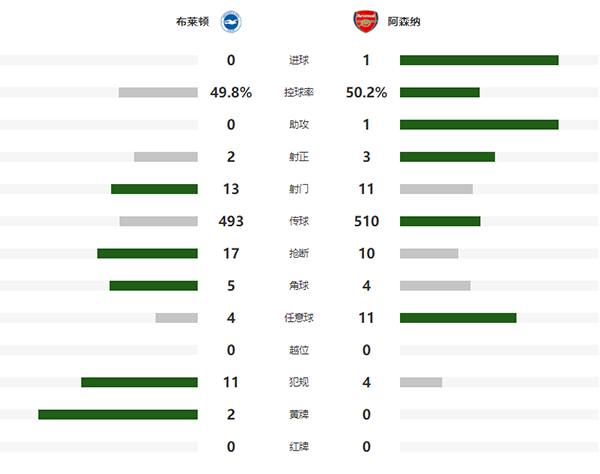
Task: Select the 控球率 stat label
Action: (300, 93)
